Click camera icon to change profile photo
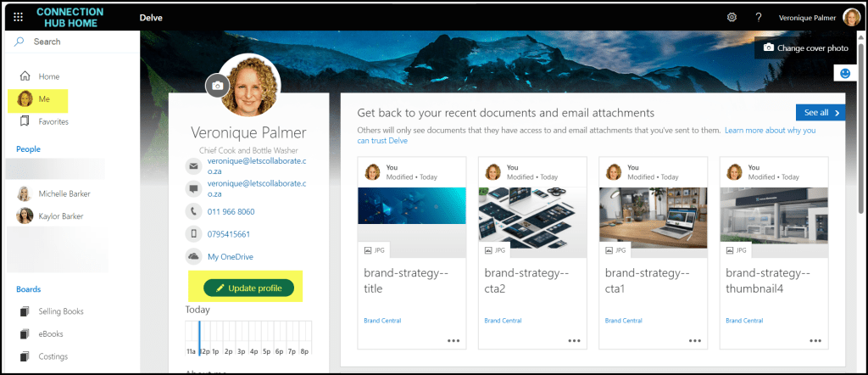The image size is (868, 375). [x=218, y=86]
